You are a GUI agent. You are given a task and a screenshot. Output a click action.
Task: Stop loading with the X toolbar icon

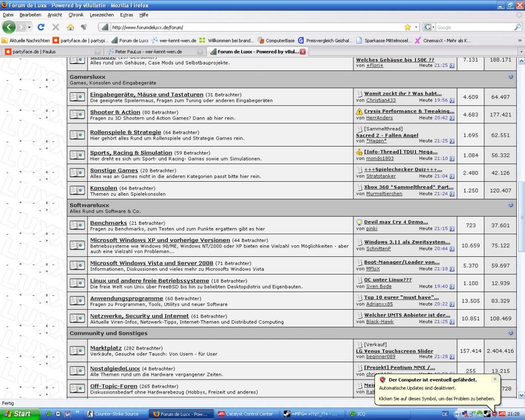(x=56, y=27)
